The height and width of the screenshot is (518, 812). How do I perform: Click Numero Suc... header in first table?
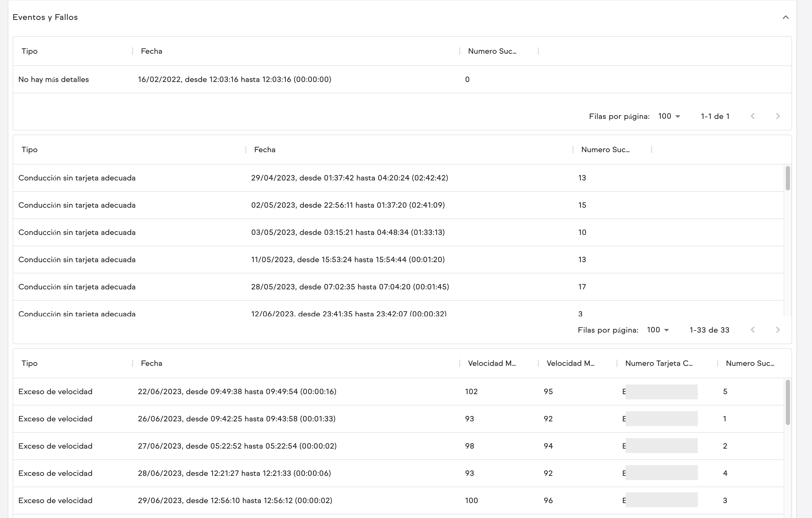click(492, 51)
